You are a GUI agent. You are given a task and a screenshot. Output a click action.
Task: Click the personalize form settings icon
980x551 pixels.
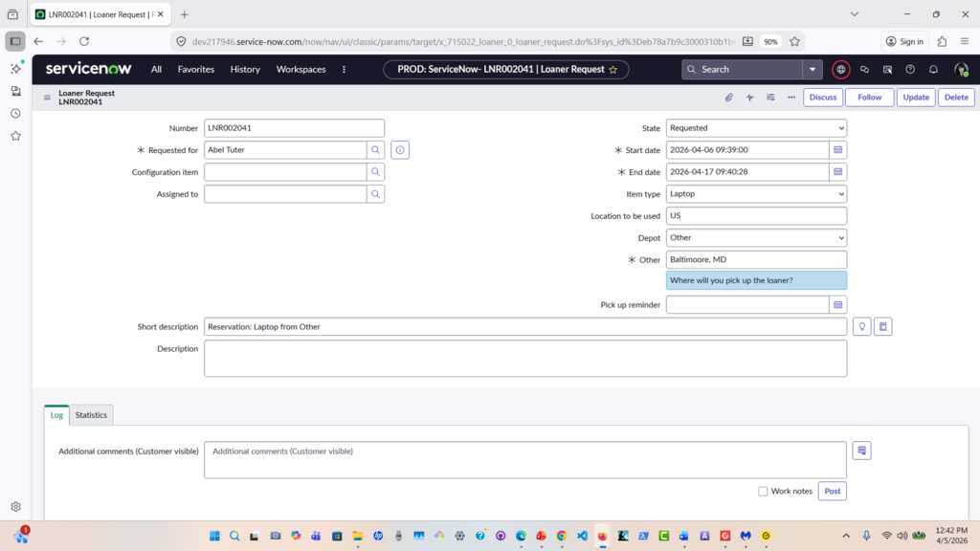[x=770, y=98]
